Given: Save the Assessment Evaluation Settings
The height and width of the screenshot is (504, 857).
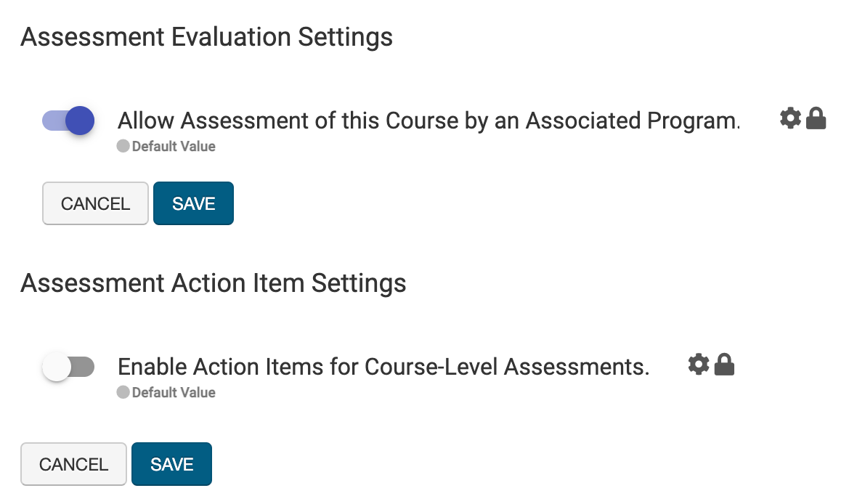Looking at the screenshot, I should (193, 203).
